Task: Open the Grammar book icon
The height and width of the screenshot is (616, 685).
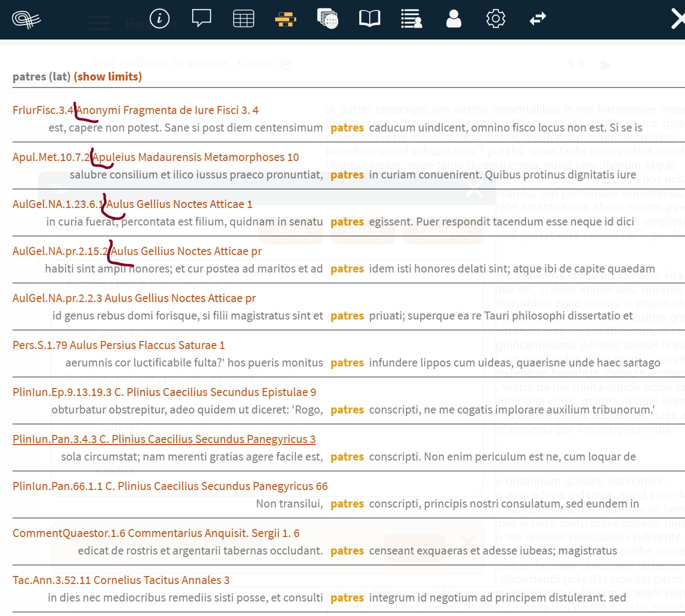Action: click(369, 19)
